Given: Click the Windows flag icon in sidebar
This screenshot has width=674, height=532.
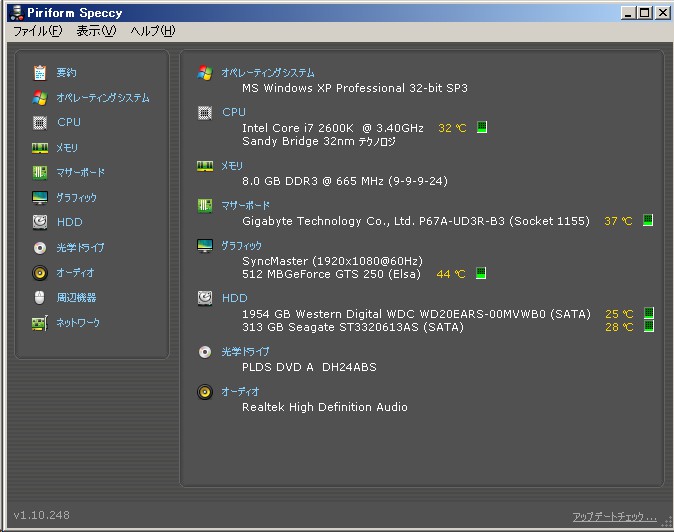Looking at the screenshot, I should click(40, 98).
